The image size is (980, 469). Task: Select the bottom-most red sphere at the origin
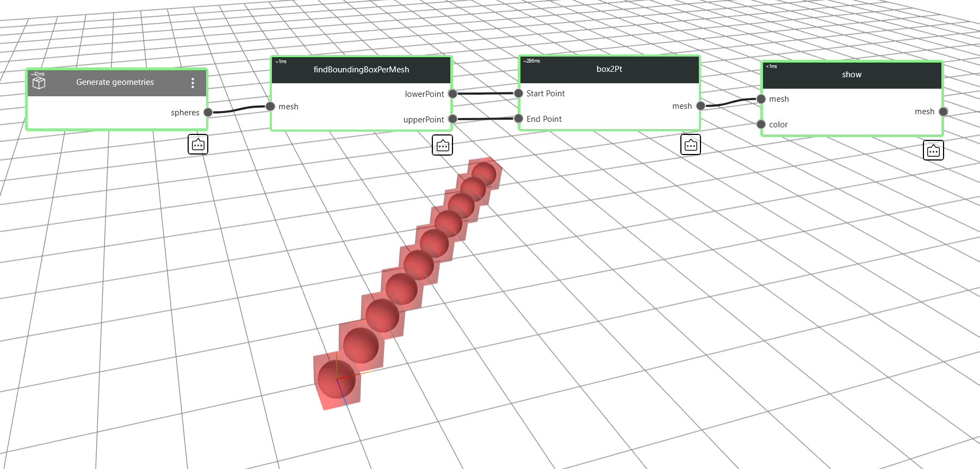(337, 379)
